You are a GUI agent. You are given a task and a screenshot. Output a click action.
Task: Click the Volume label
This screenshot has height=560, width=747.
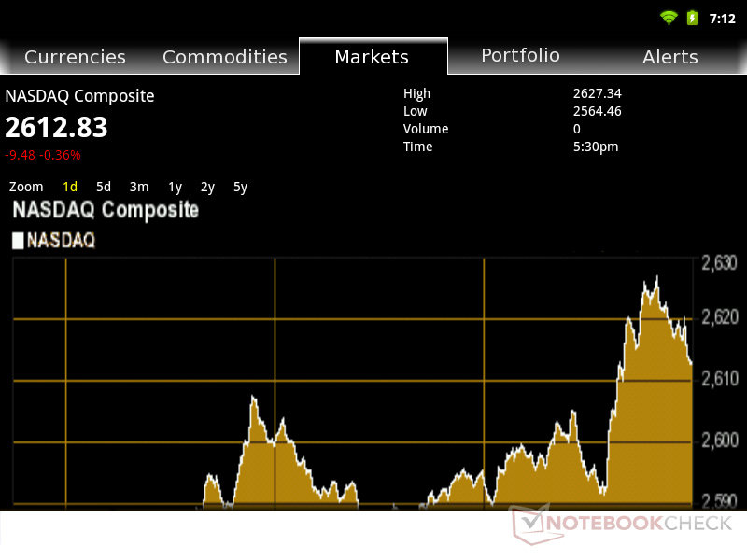tap(426, 129)
